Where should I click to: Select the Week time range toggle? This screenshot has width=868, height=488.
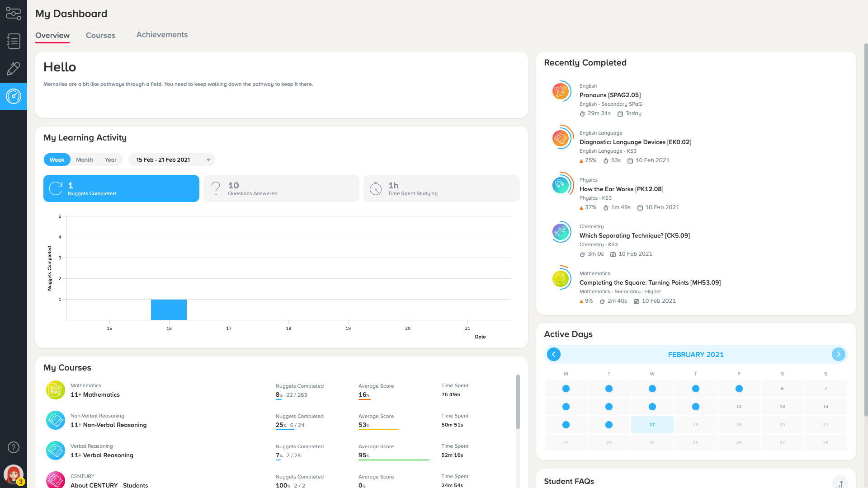pos(57,160)
